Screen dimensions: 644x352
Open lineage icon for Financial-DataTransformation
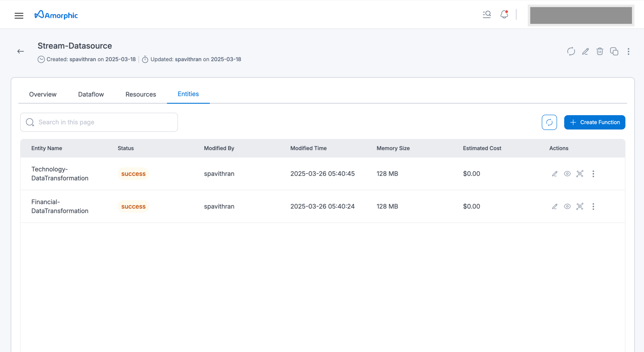pyautogui.click(x=580, y=206)
